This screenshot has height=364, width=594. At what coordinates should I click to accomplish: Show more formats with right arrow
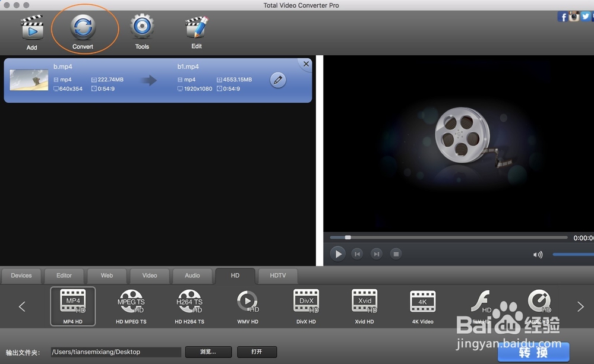(x=580, y=306)
